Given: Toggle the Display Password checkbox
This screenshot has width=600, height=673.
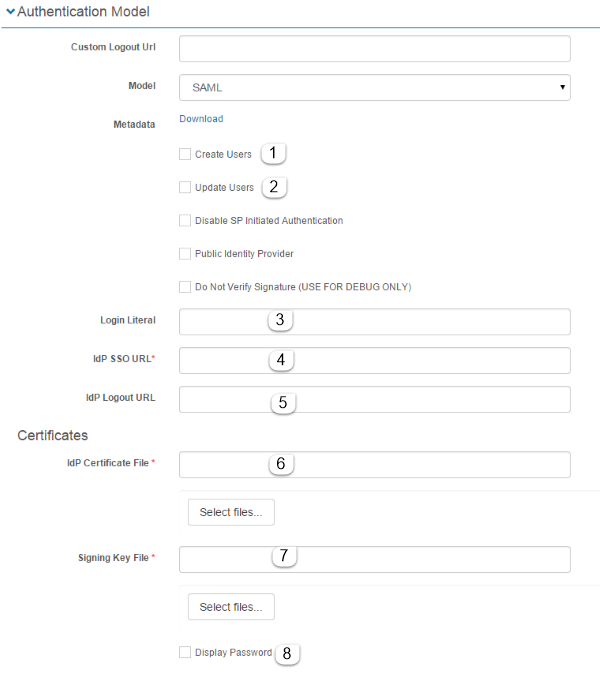Looking at the screenshot, I should pos(185,652).
